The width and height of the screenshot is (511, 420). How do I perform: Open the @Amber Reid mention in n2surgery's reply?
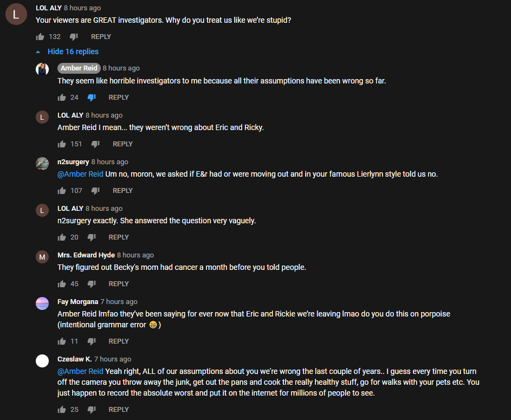[80, 174]
